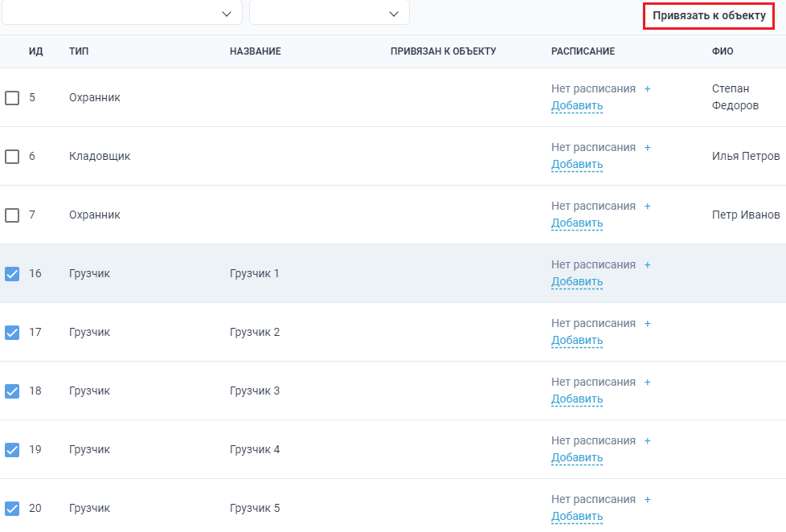Uncheck the checkbox for Грузчик 2
Screen dimensions: 786x532
[12, 333]
